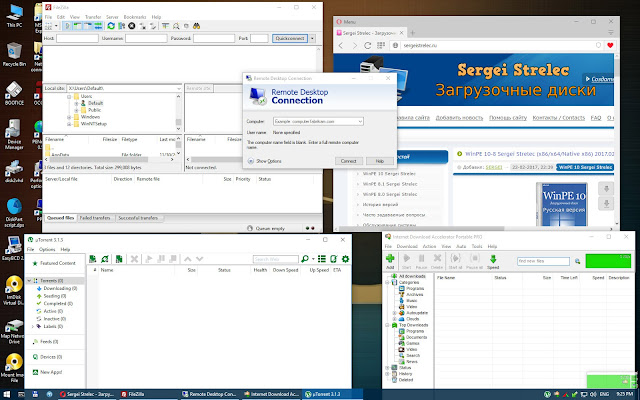Expand the Public folder in FileZilla tree
640x400 pixels.
coord(76,110)
